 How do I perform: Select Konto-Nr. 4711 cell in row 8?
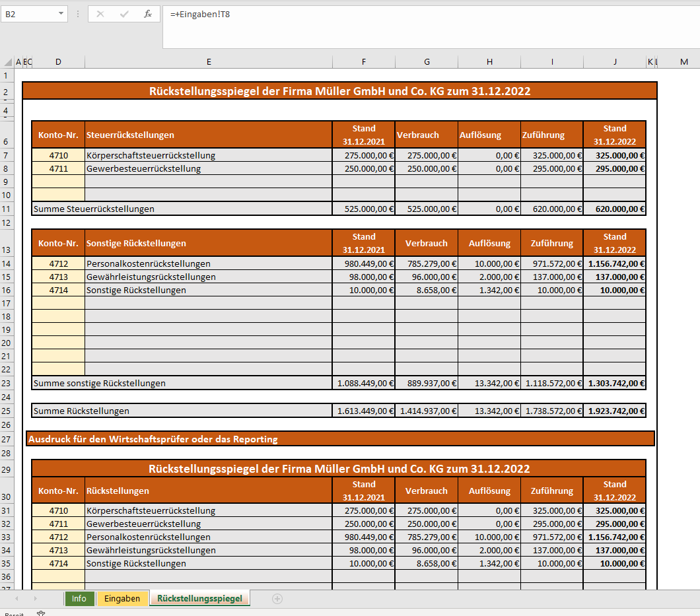point(59,169)
